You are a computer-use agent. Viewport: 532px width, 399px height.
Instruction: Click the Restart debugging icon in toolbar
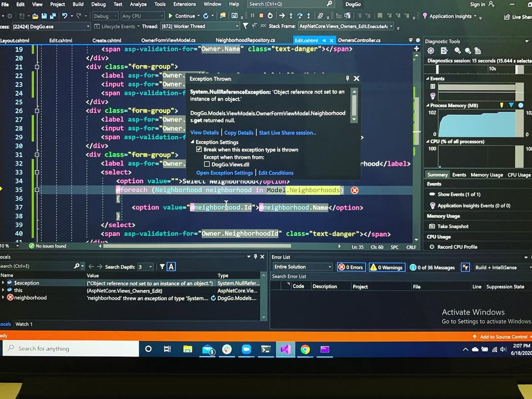click(x=270, y=16)
